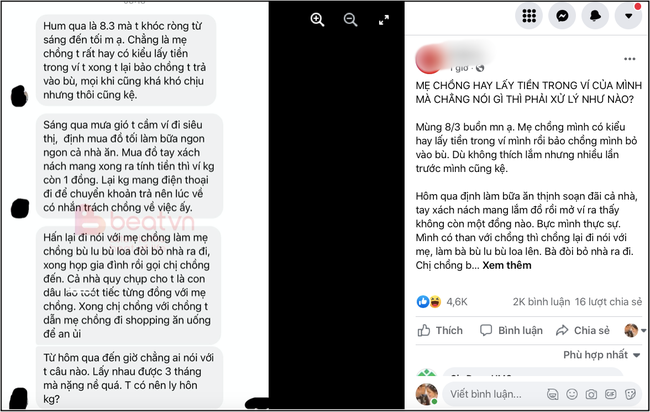
Task: Open Messenger chats icon
Action: (x=562, y=16)
